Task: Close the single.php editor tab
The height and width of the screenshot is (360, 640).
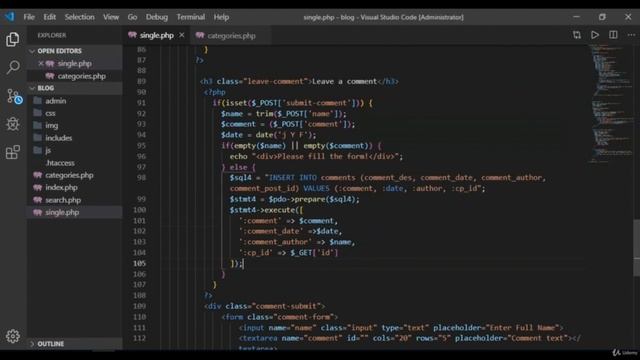Action: click(182, 35)
